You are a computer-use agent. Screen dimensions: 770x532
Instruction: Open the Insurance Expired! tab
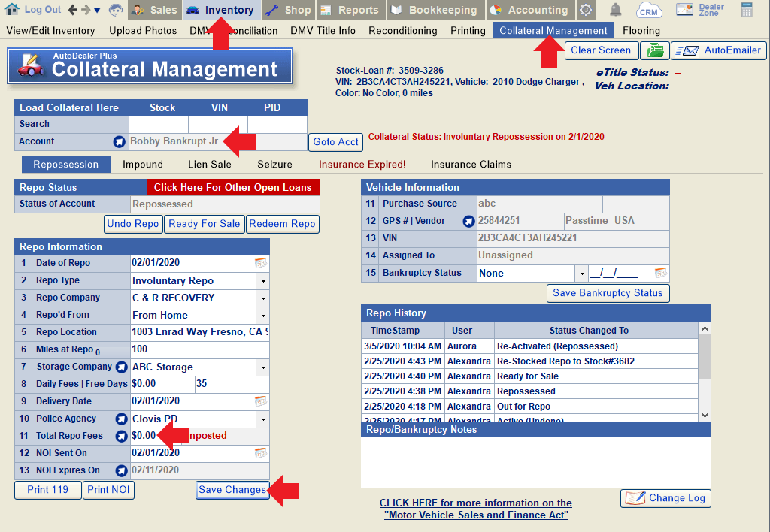[x=362, y=165]
